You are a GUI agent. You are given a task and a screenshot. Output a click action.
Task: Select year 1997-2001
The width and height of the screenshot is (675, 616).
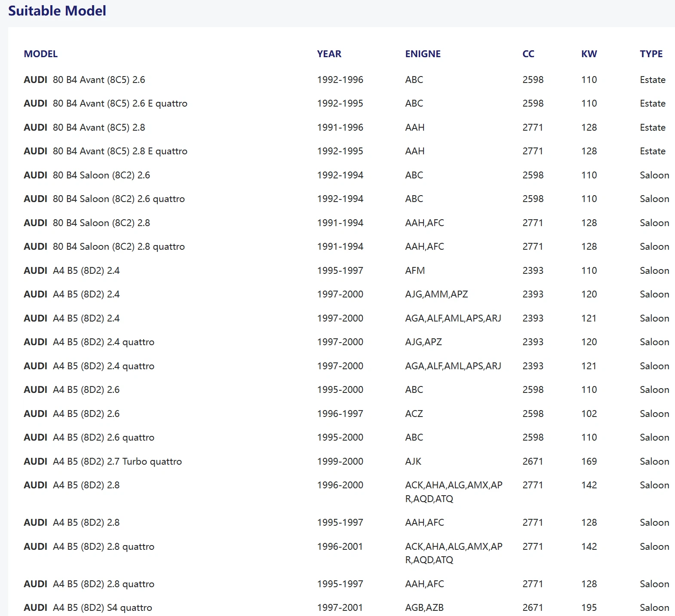[340, 608]
